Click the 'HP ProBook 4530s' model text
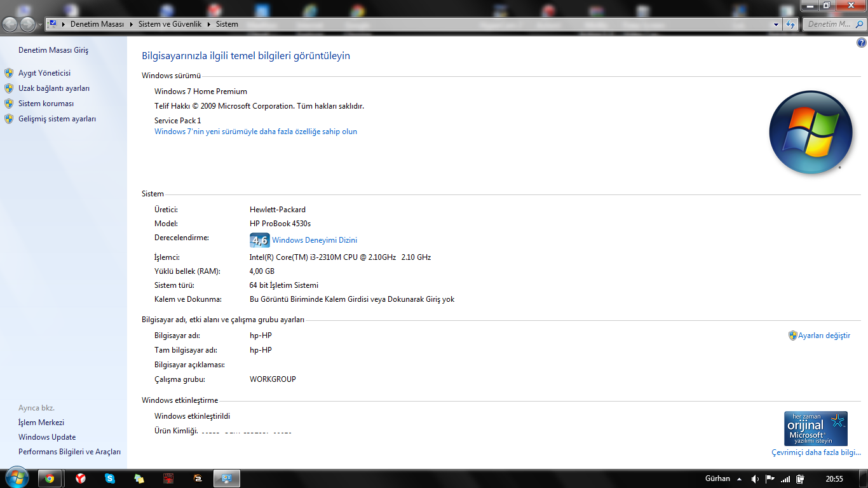The width and height of the screenshot is (868, 488). [280, 224]
